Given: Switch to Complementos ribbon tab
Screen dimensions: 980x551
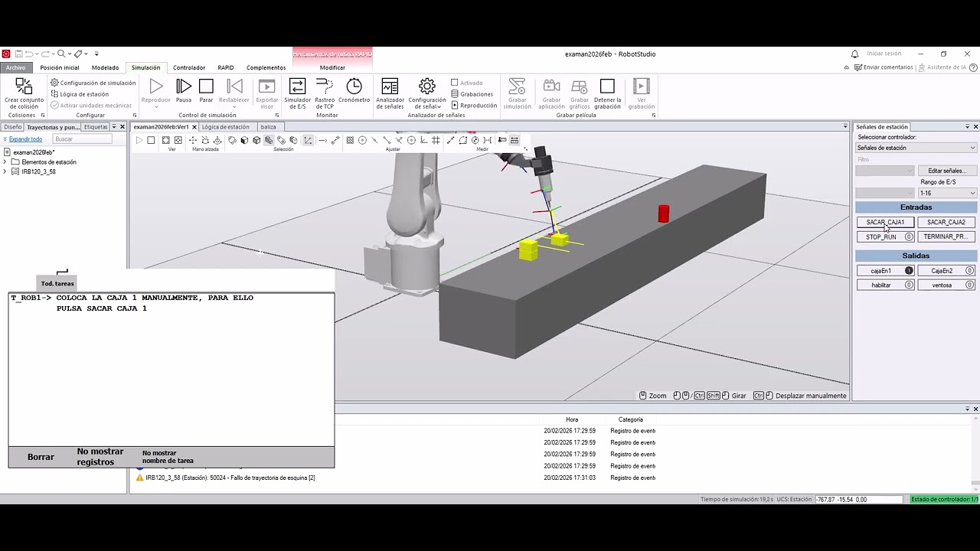Looking at the screenshot, I should [266, 67].
